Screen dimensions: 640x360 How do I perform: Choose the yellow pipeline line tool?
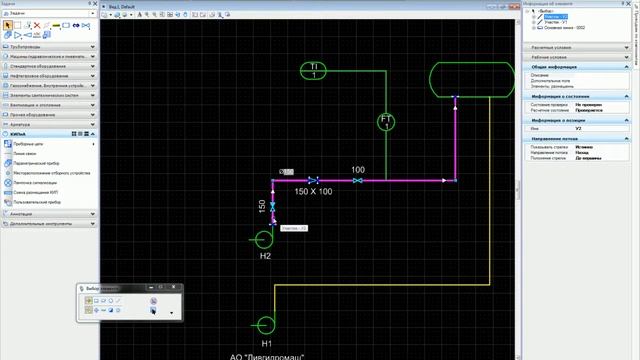[56, 25]
